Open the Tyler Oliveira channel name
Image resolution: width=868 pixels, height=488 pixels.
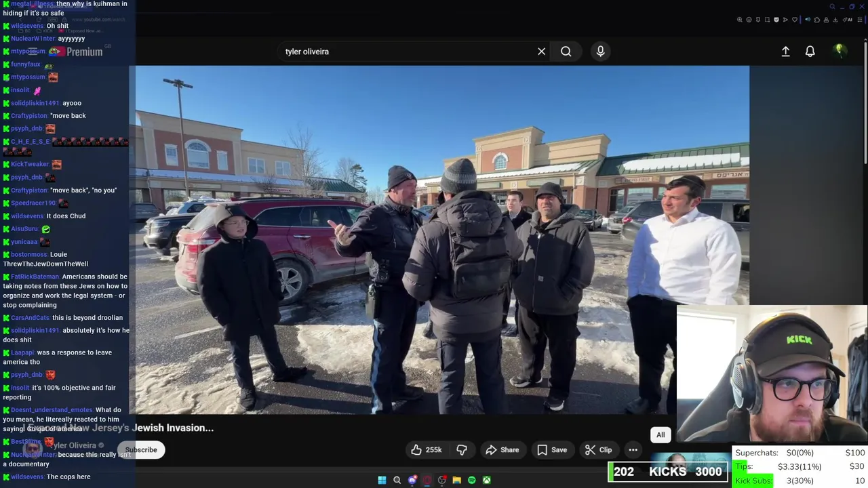(74, 445)
